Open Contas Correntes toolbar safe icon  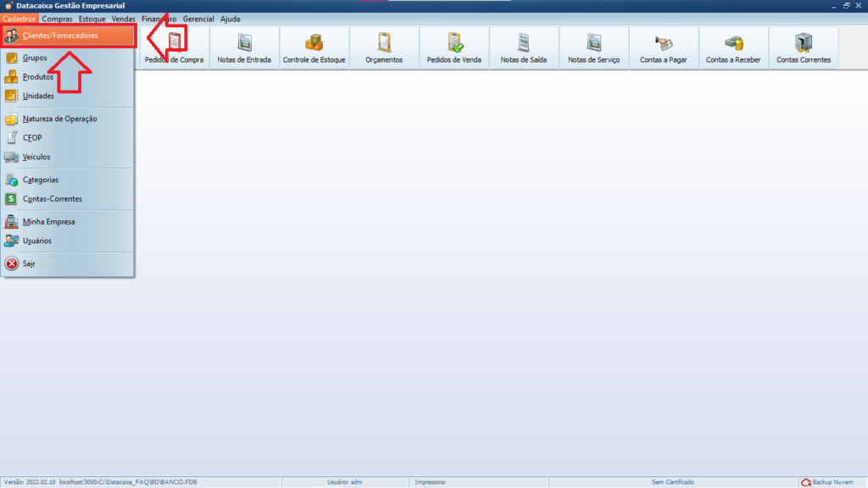804,48
